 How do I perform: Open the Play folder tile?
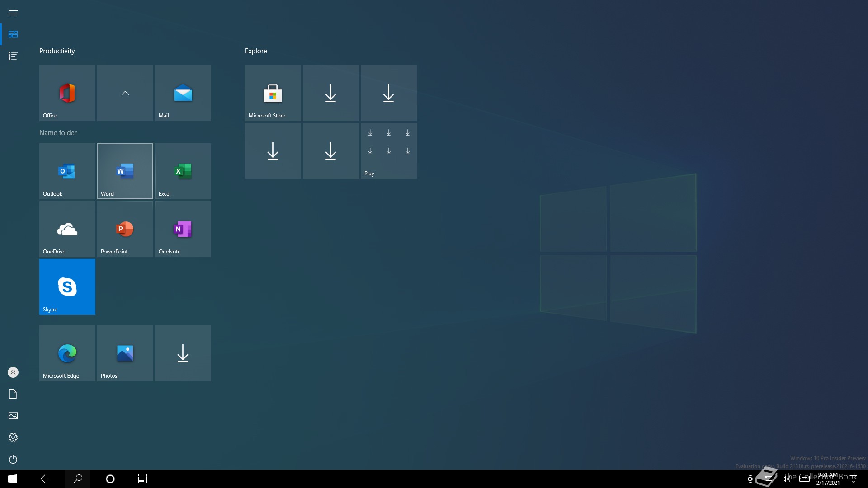389,151
